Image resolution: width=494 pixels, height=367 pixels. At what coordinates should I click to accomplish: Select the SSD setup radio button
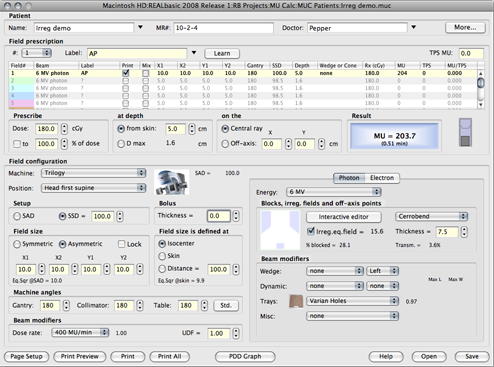[x=62, y=216]
